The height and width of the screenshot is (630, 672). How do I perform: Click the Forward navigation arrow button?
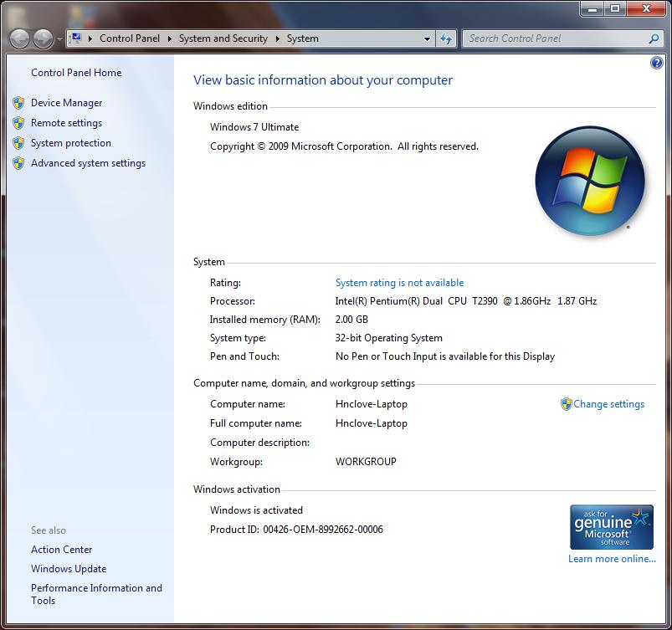44,39
